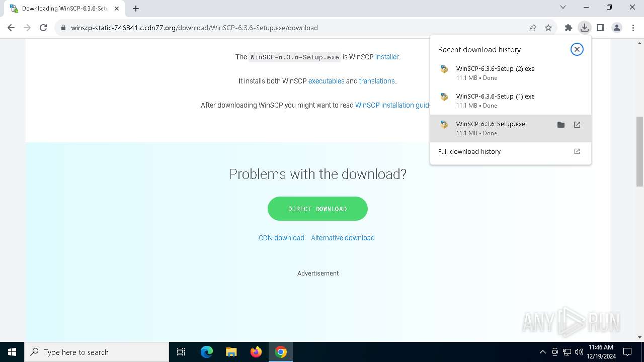
Task: Click the page vertical scrollbar
Action: pyautogui.click(x=639, y=151)
